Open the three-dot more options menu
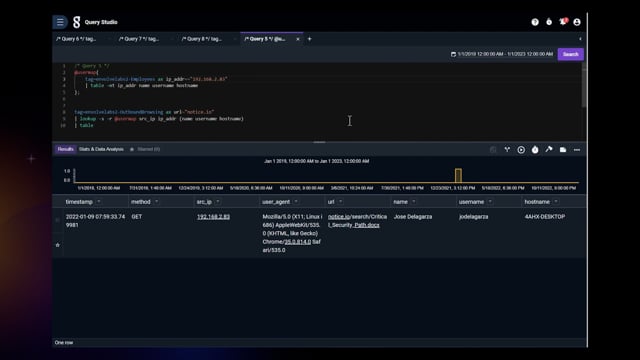This screenshot has width=640, height=360. [577, 150]
